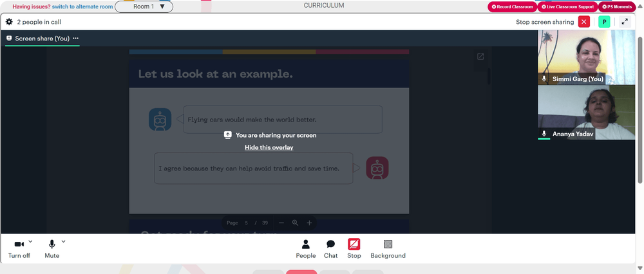Turn off the camera

tap(19, 249)
